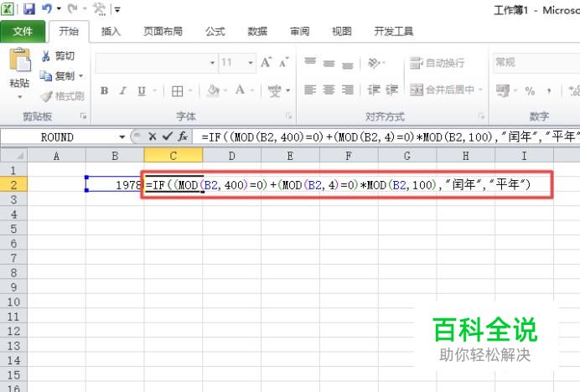Image resolution: width=580 pixels, height=392 pixels.
Task: Click the Redo arrow icon
Action: pos(72,8)
